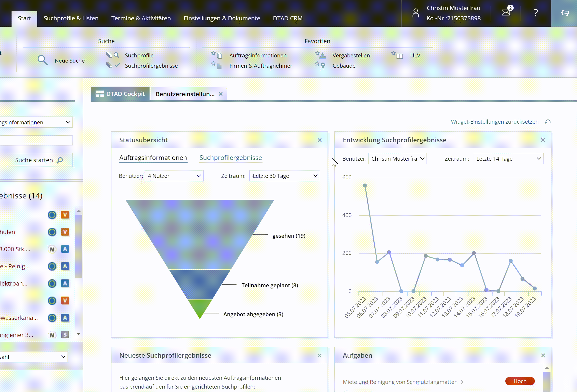
Task: Click the megaphone announcements icon
Action: click(x=565, y=13)
